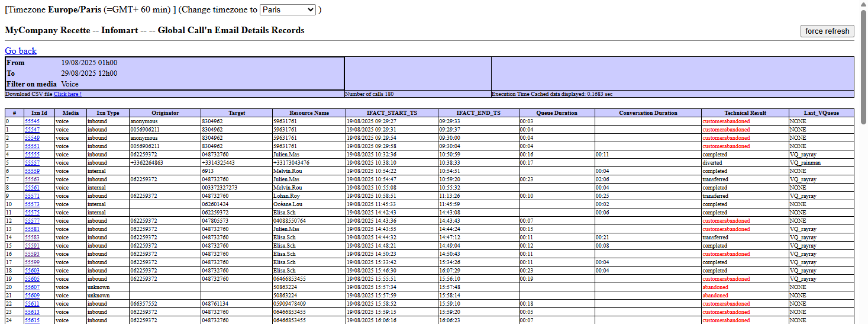The image size is (868, 324).
Task: Open interaction 55611 details
Action: [32, 304]
